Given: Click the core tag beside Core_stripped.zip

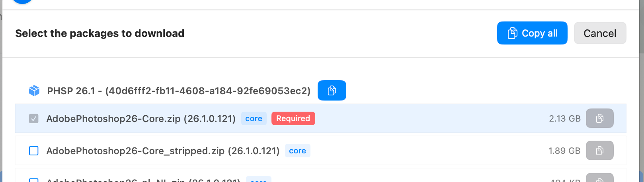Looking at the screenshot, I should (297, 151).
